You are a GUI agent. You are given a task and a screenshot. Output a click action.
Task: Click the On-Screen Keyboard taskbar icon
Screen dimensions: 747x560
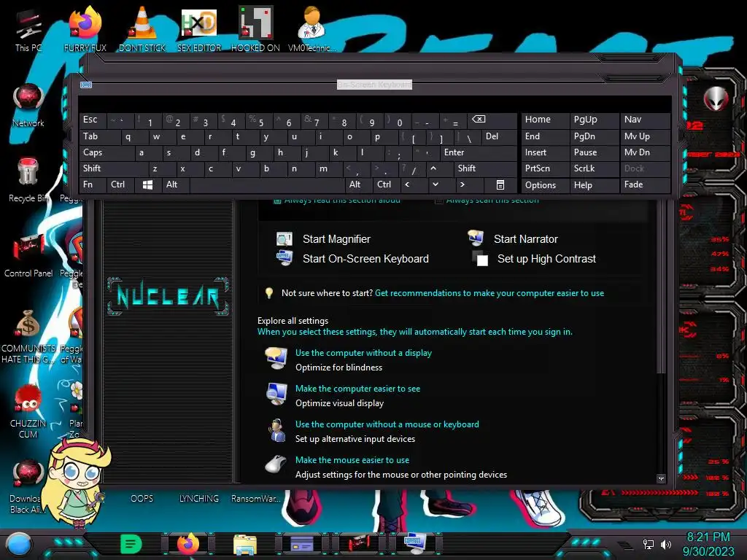click(x=414, y=543)
